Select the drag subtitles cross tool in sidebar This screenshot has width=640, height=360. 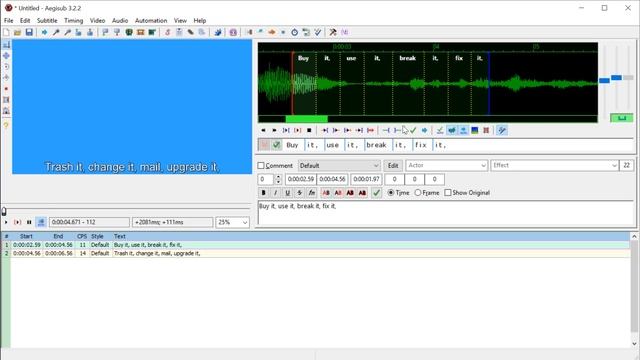pos(6,56)
